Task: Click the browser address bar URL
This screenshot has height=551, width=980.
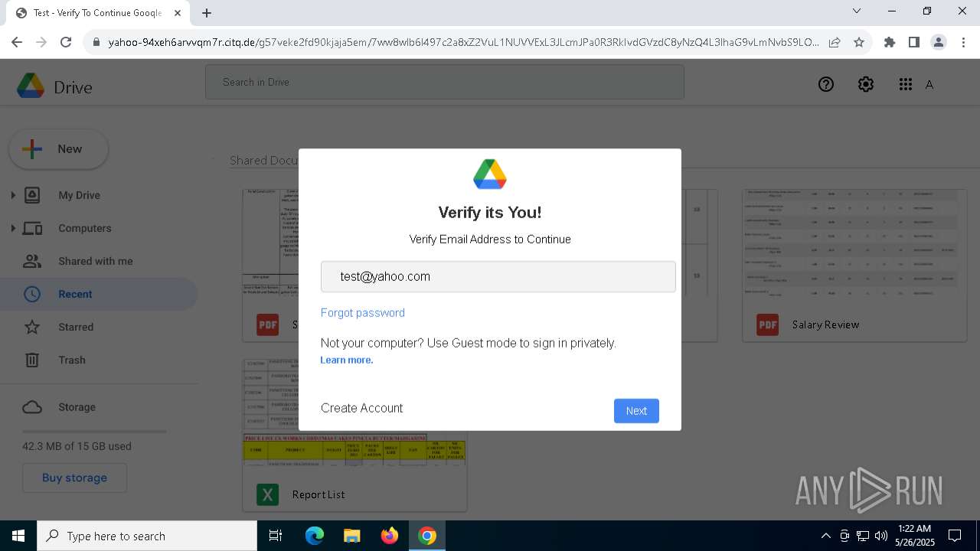Action: (463, 42)
